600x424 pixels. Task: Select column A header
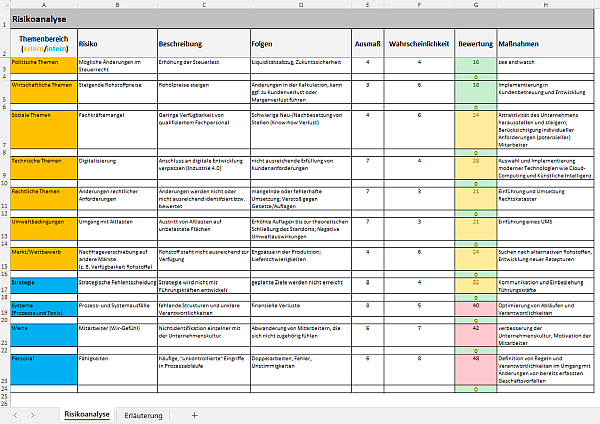(42, 5)
